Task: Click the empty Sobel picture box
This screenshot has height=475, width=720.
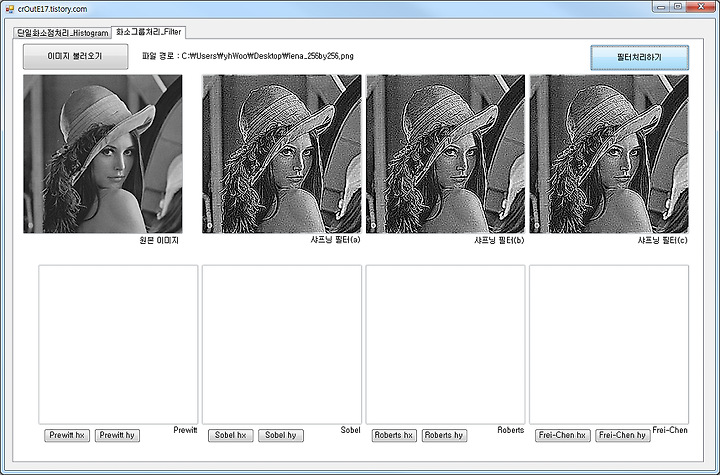Action: [x=282, y=345]
